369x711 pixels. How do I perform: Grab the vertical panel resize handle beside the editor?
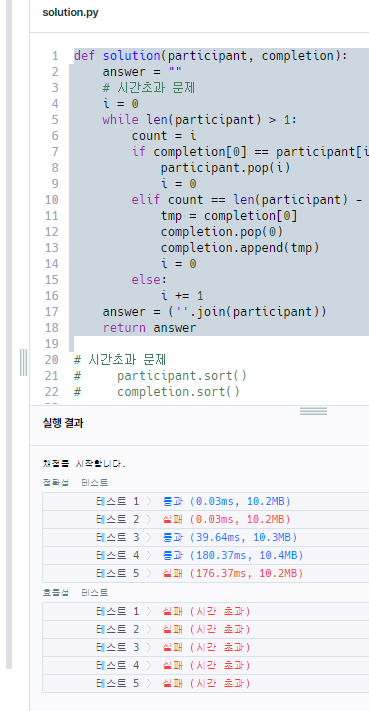point(24,362)
